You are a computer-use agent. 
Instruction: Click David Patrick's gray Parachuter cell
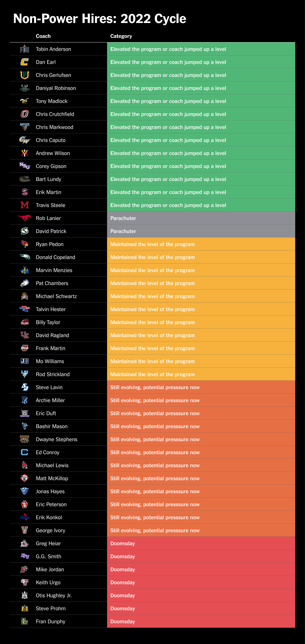coord(201,231)
